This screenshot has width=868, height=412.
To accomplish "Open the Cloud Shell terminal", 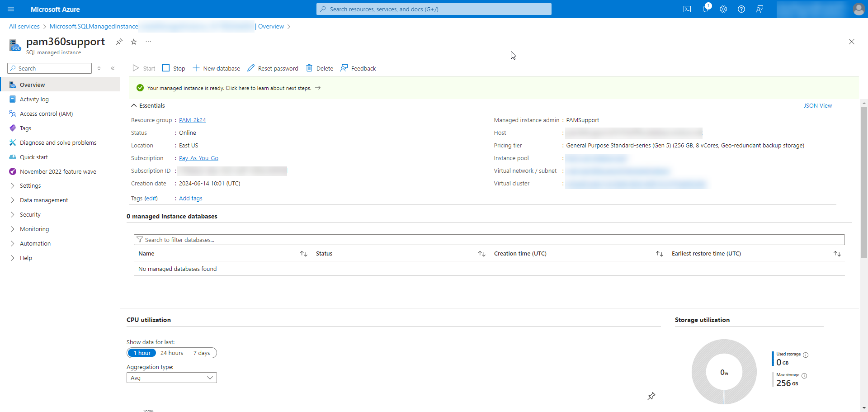I will [x=687, y=9].
